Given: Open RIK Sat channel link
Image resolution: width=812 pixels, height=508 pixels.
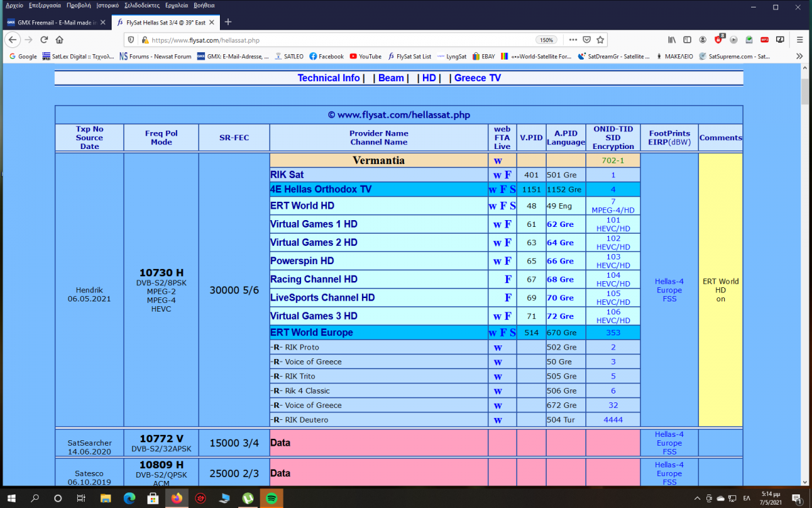Looking at the screenshot, I should [287, 175].
